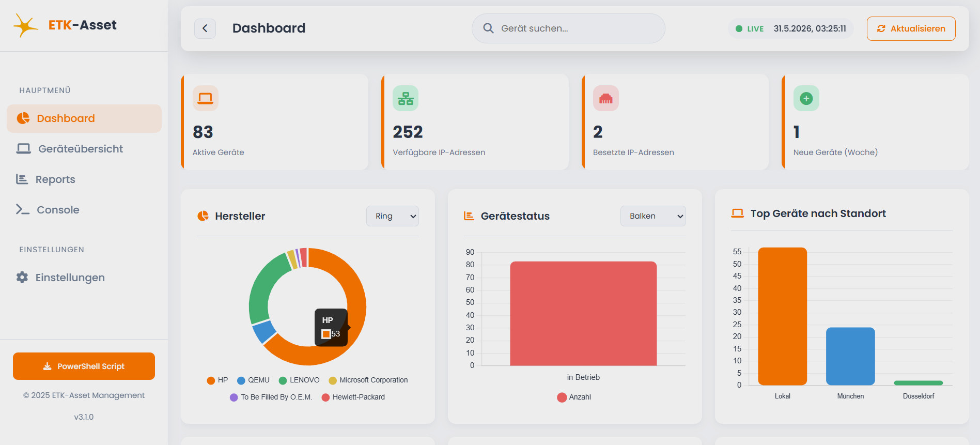The height and width of the screenshot is (445, 980).
Task: Open the Dashboard menu item
Action: coord(84,118)
